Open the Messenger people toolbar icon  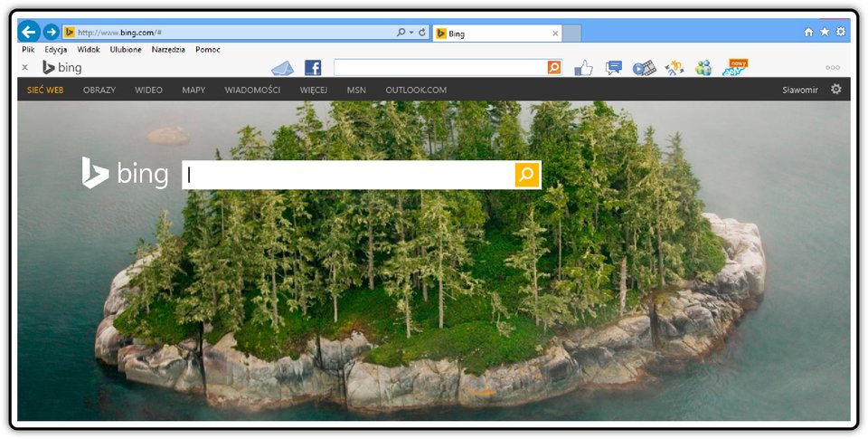pos(703,68)
